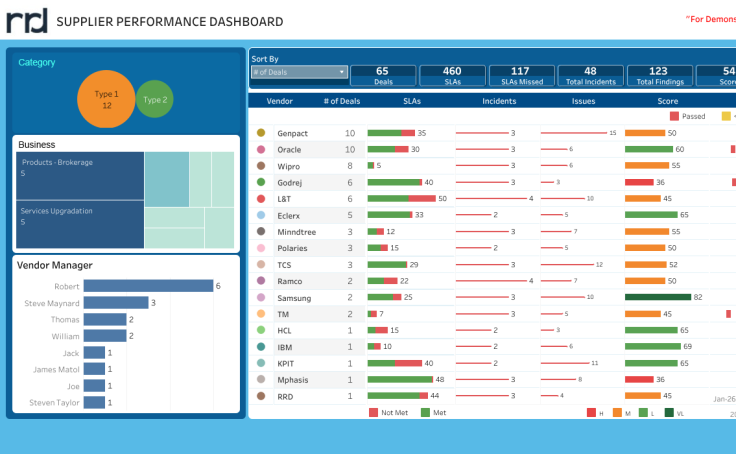Toggle the Met legend item

[x=426, y=412]
